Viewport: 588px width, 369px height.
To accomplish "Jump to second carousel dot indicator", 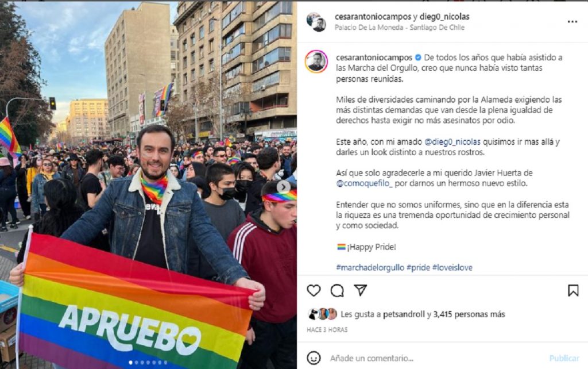I will 137,363.
